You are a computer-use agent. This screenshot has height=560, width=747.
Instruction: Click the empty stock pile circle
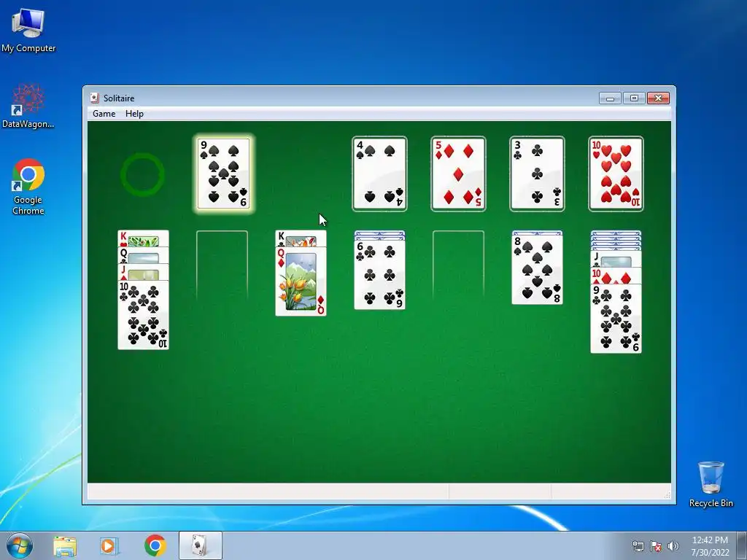(142, 174)
